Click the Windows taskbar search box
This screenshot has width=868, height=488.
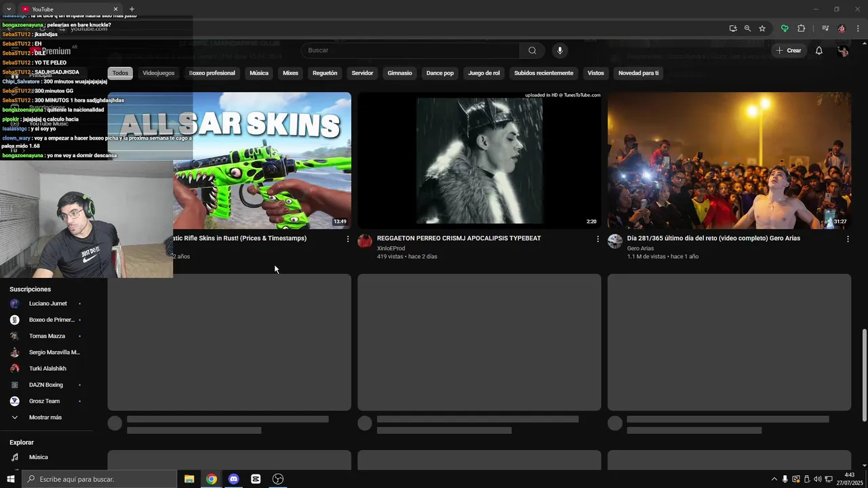click(x=99, y=479)
